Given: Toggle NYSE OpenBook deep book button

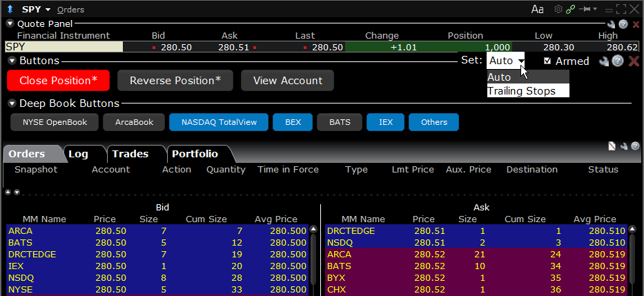Looking at the screenshot, I should coord(55,122).
